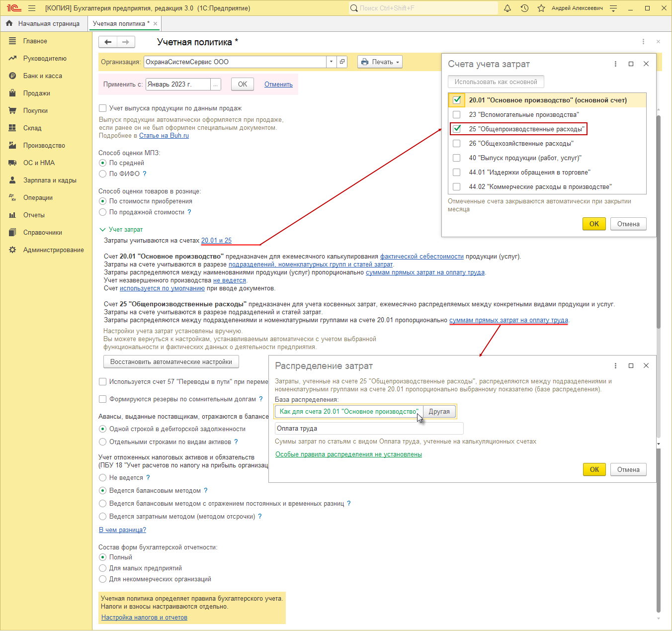Screen dimensions: 672x631
Task: Open favorites star icon
Action: pyautogui.click(x=541, y=8)
